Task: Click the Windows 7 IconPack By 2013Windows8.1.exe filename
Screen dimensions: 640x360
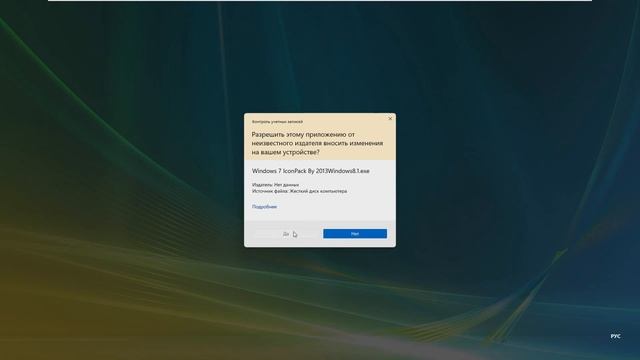Action: pos(311,171)
